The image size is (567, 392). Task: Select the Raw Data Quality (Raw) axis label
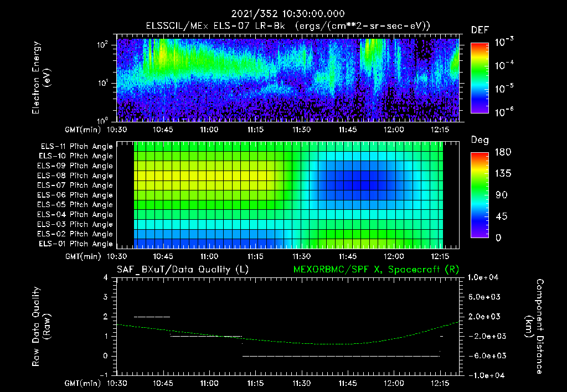(41, 327)
